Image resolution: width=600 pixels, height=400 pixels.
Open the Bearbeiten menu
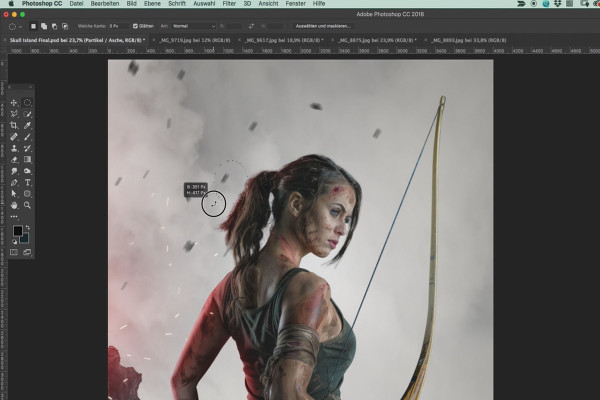(105, 3)
